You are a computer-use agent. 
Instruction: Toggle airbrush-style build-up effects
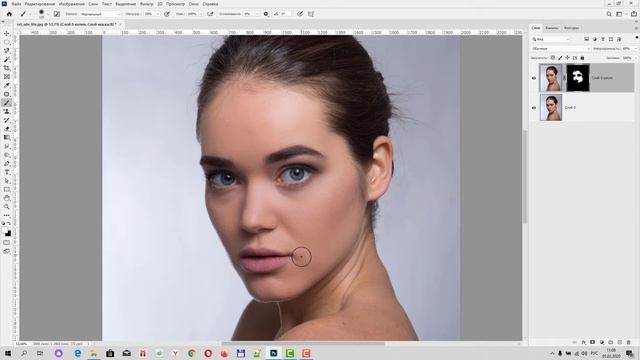(210, 14)
